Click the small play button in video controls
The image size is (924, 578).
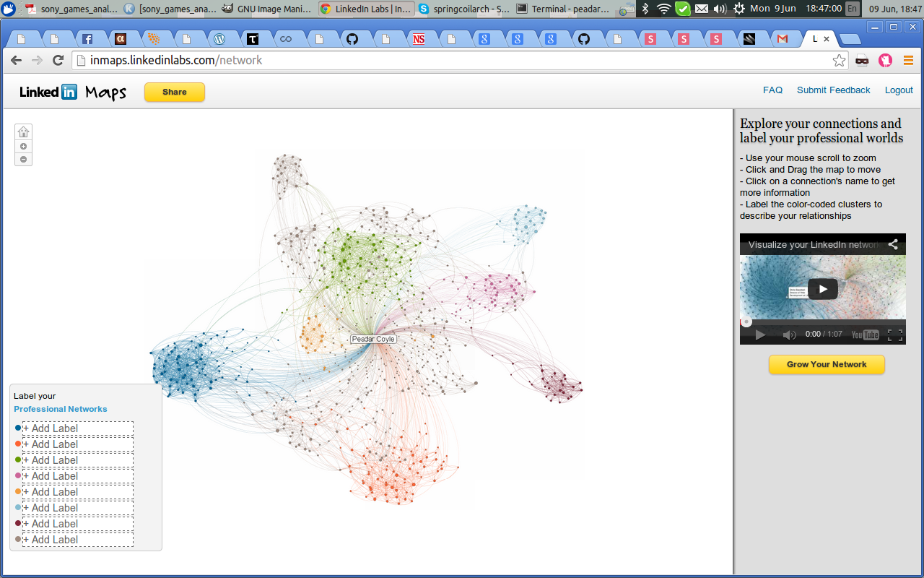pos(759,335)
